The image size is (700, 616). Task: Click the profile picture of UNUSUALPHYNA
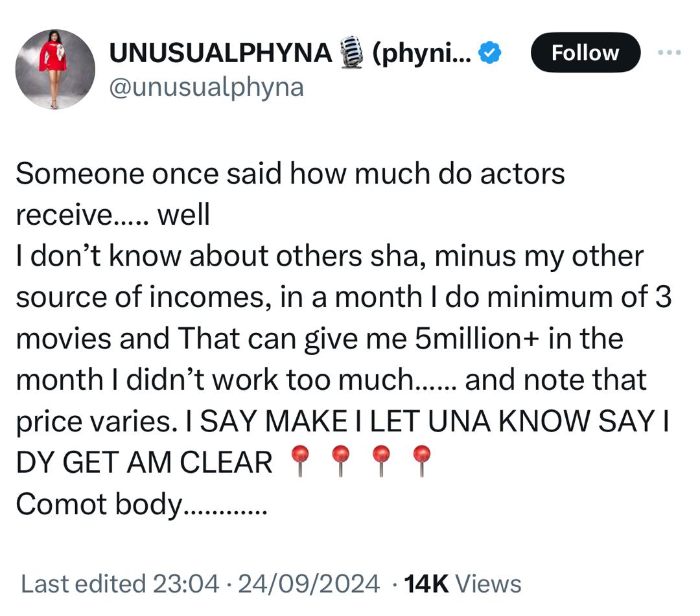[55, 69]
